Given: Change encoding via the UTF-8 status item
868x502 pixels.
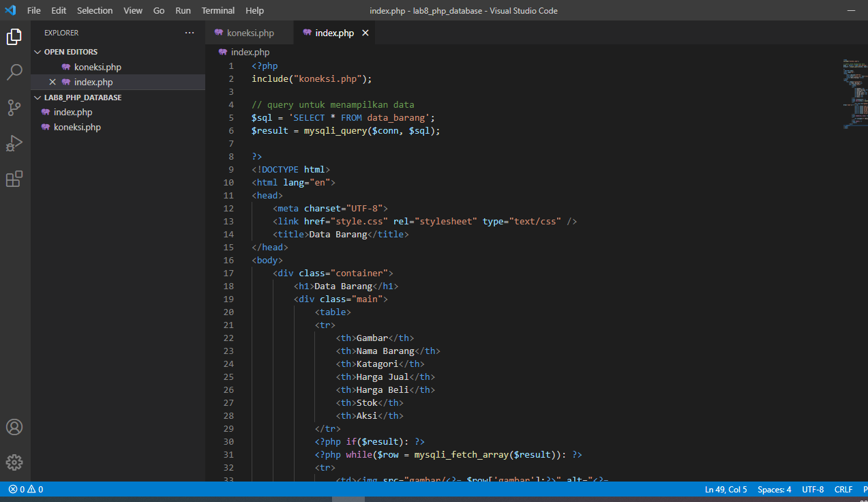Looking at the screenshot, I should click(813, 489).
